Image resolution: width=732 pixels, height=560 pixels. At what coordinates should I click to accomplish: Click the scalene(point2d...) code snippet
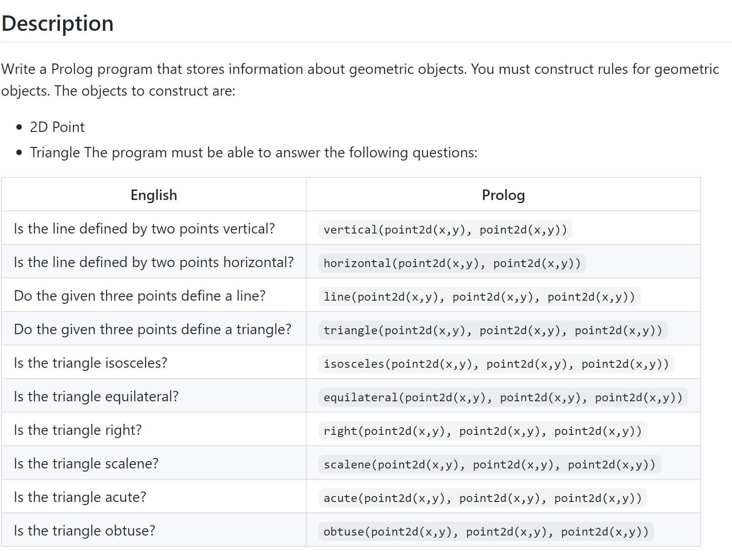(489, 465)
